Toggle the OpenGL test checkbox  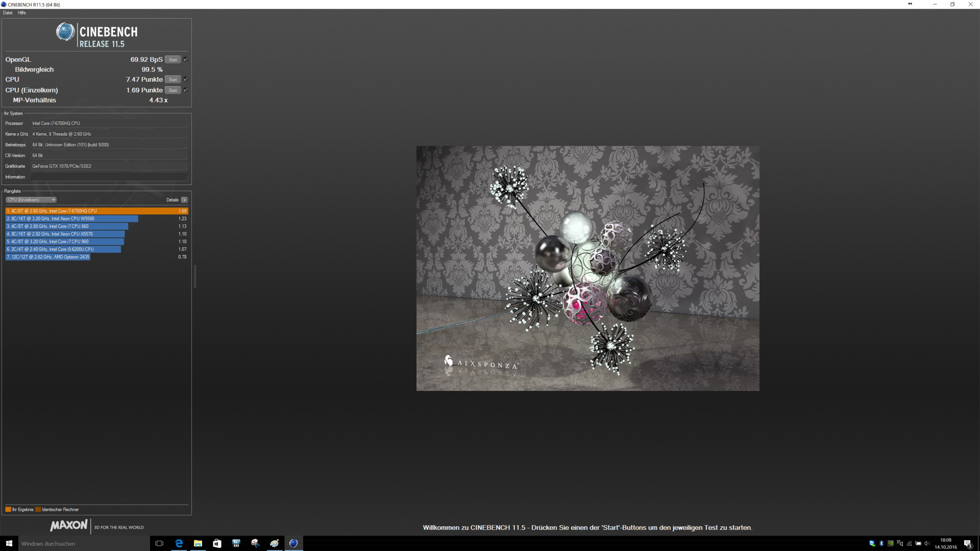pyautogui.click(x=186, y=60)
